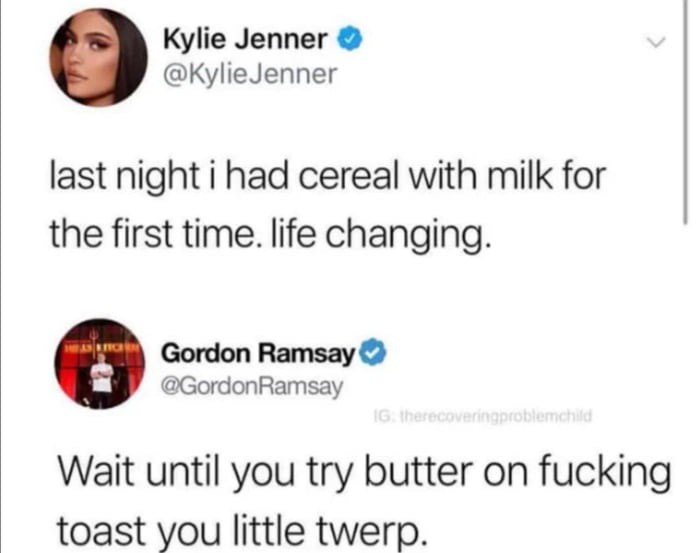Click the verified badge beside Kylie Jenner
The height and width of the screenshot is (553, 700).
pyautogui.click(x=350, y=39)
